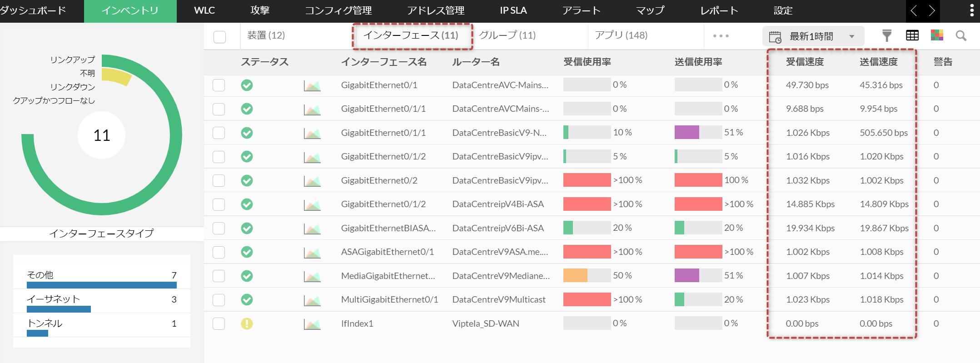Tick the select-all checkbox in tab bar

(219, 37)
